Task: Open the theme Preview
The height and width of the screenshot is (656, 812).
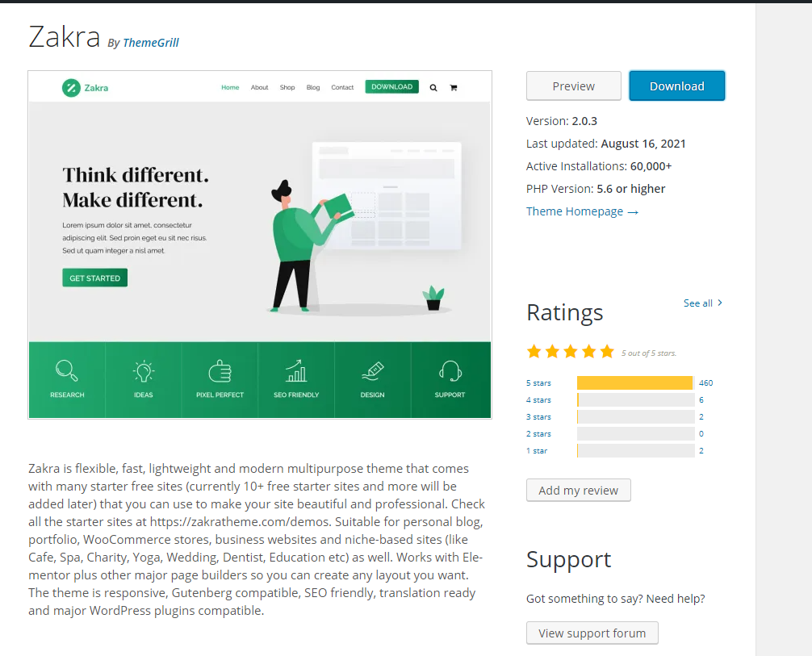Action: pos(573,86)
